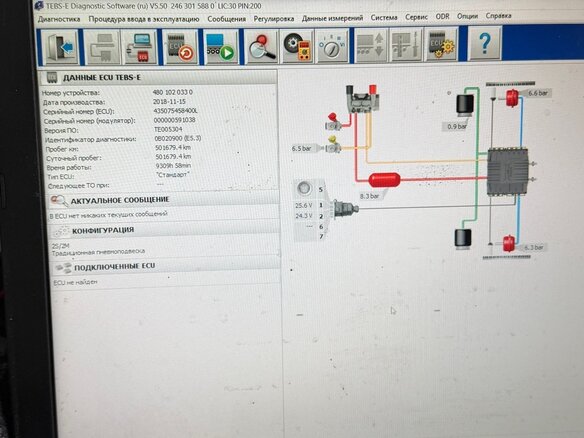The height and width of the screenshot is (438, 584).
Task: Click production date value 2018-11-15
Action: 169,101
